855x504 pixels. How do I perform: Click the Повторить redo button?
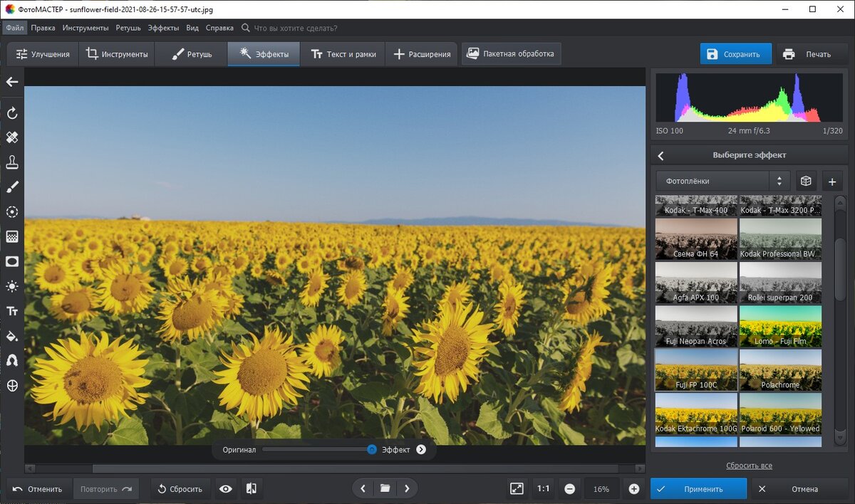[x=105, y=489]
